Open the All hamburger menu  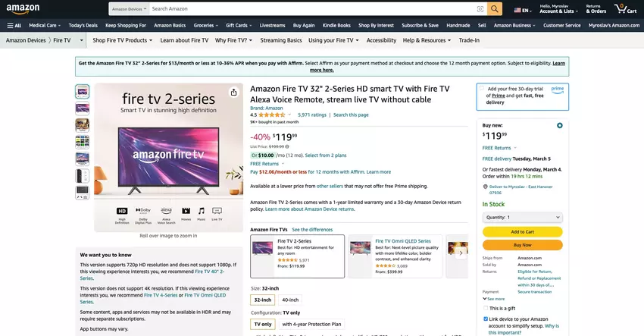tap(14, 25)
